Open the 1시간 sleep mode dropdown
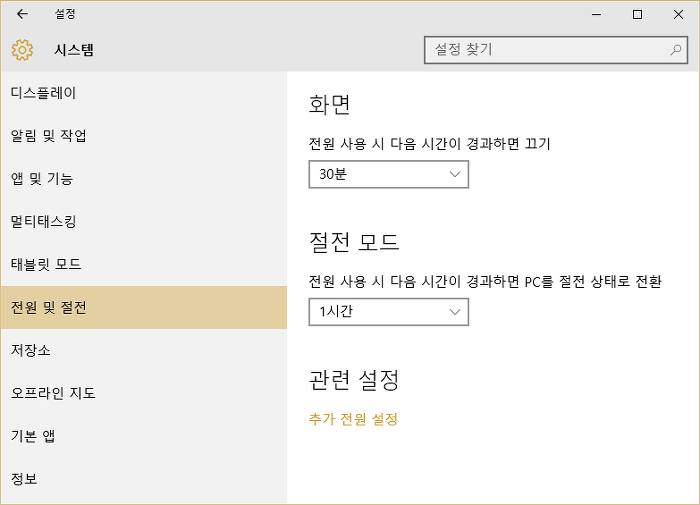This screenshot has height=505, width=700. click(x=388, y=312)
